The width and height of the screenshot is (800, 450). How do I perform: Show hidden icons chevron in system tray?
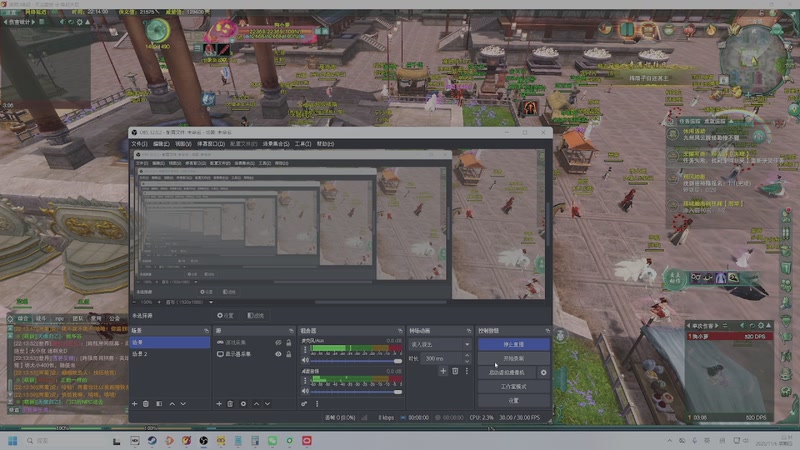point(669,441)
